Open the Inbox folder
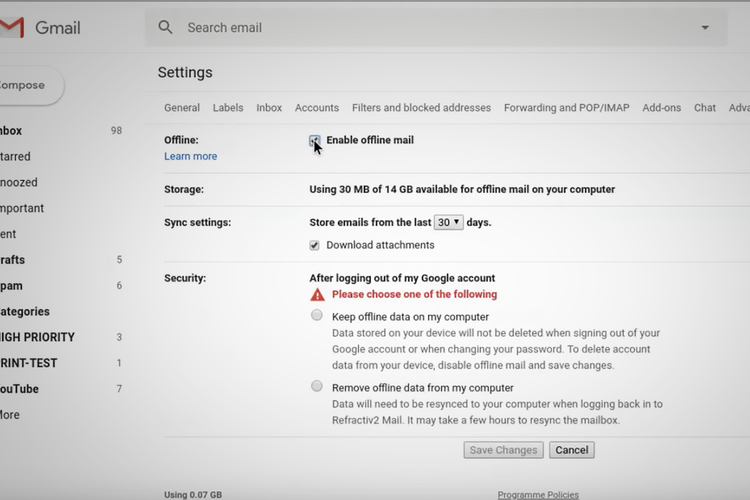 11,131
